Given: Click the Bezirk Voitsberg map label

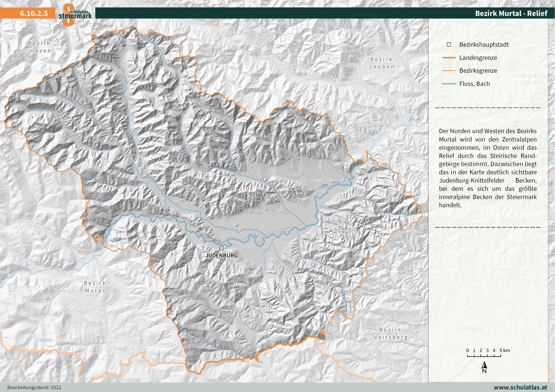Looking at the screenshot, I should point(391,333).
